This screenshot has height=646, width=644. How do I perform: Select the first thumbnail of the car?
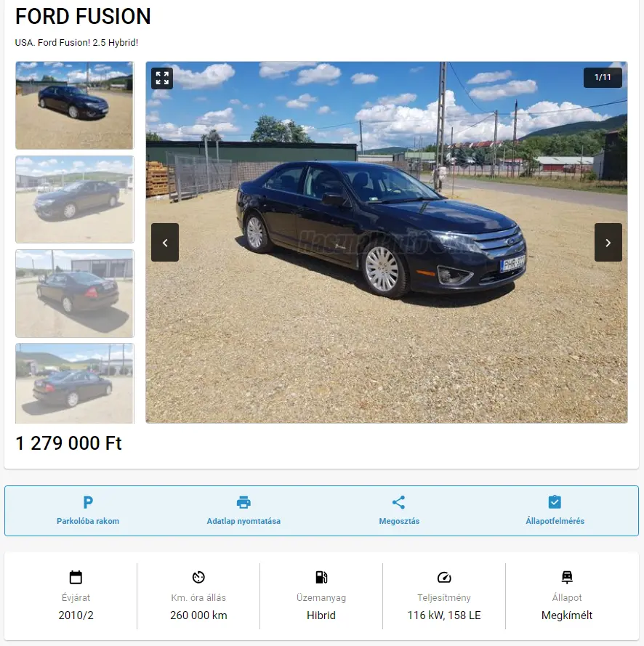click(75, 105)
